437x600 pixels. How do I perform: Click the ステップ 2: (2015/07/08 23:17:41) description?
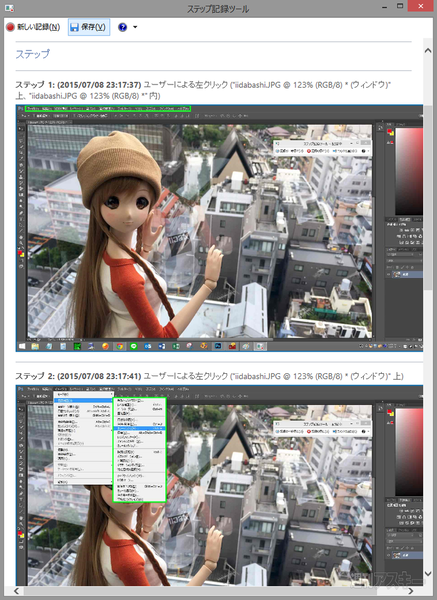click(x=209, y=376)
